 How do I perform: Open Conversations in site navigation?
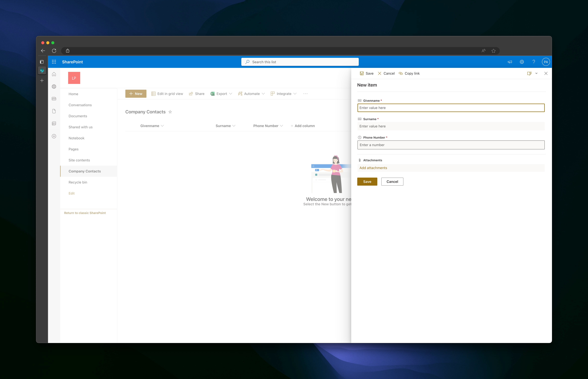click(x=80, y=105)
